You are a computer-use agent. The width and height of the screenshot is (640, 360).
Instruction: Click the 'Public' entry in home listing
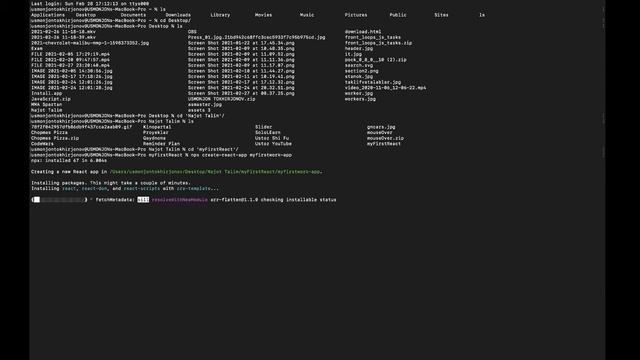tap(398, 15)
